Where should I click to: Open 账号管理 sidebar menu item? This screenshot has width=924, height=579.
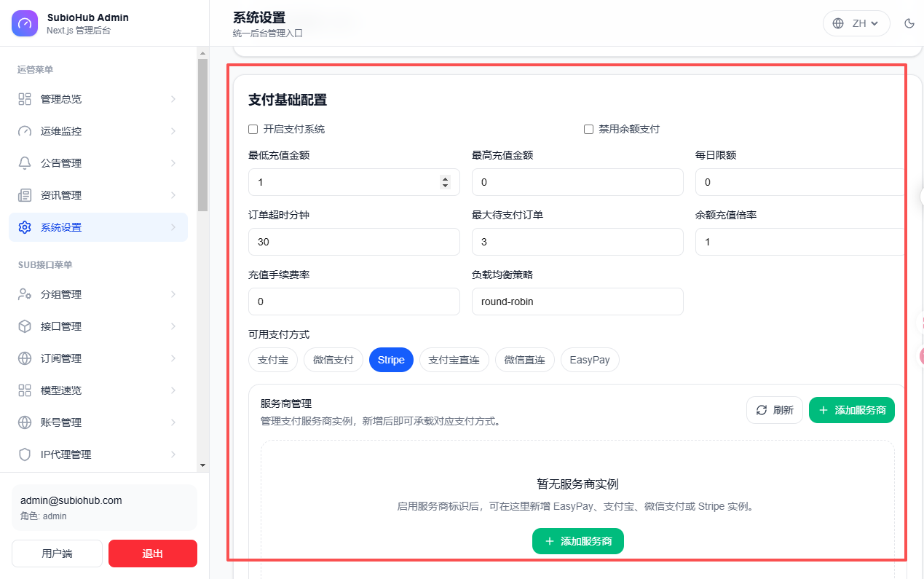point(98,422)
